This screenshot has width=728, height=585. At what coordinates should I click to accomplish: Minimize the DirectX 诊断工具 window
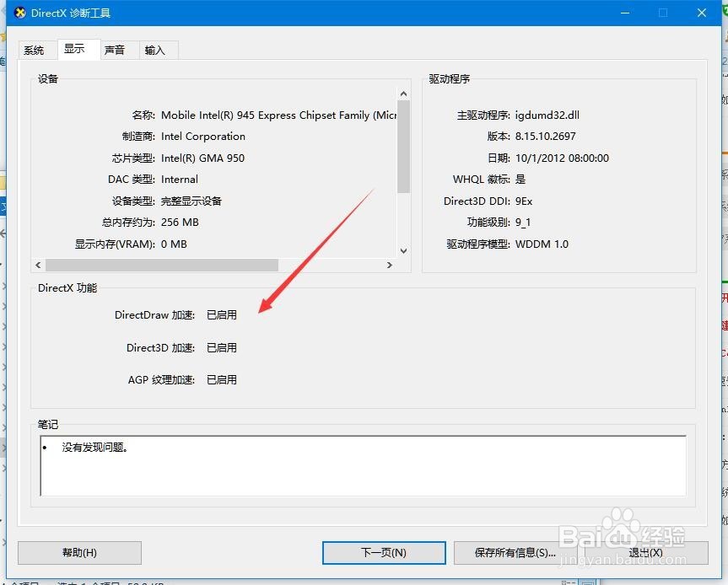[x=625, y=13]
